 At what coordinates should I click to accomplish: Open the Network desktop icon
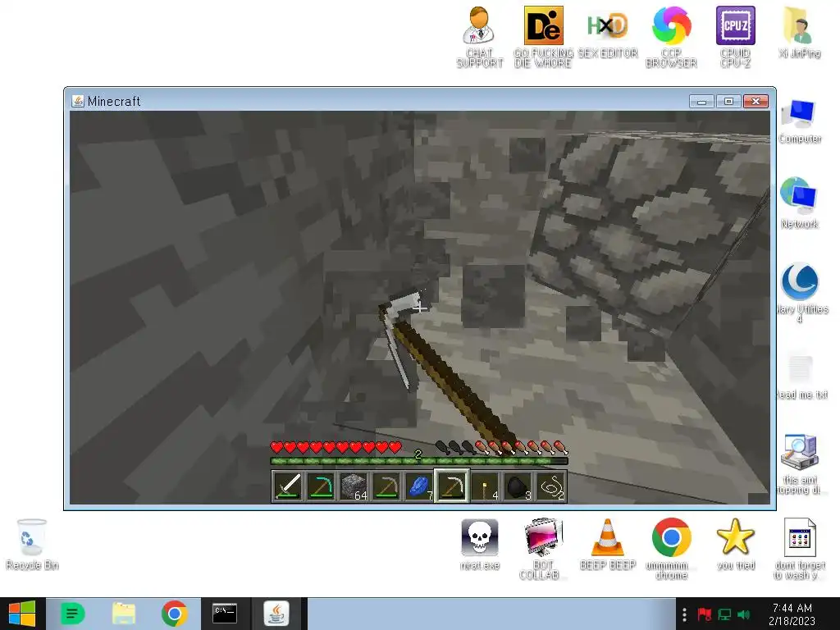[x=799, y=203]
